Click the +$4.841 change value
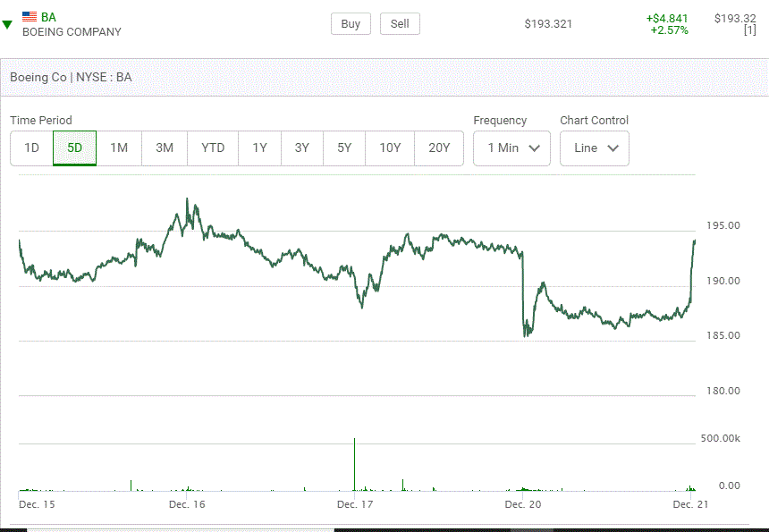The width and height of the screenshot is (769, 532). [667, 19]
